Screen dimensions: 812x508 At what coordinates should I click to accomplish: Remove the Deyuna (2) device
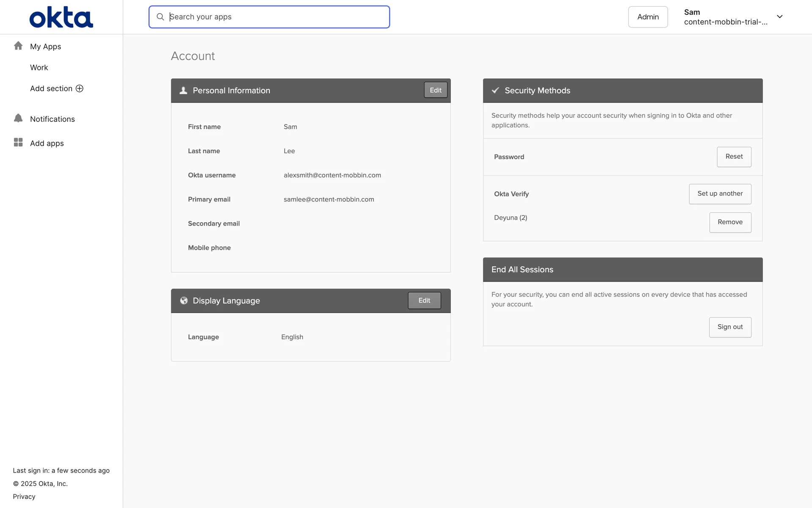(730, 222)
